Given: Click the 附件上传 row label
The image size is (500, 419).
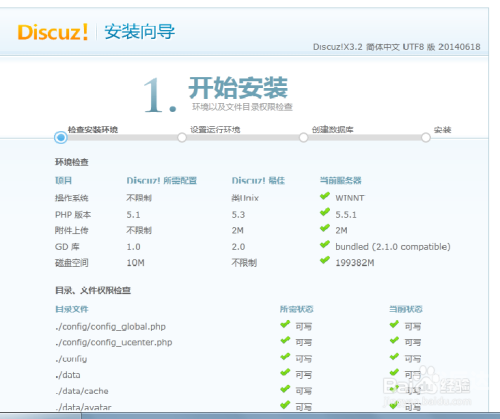Looking at the screenshot, I should pos(72,230).
